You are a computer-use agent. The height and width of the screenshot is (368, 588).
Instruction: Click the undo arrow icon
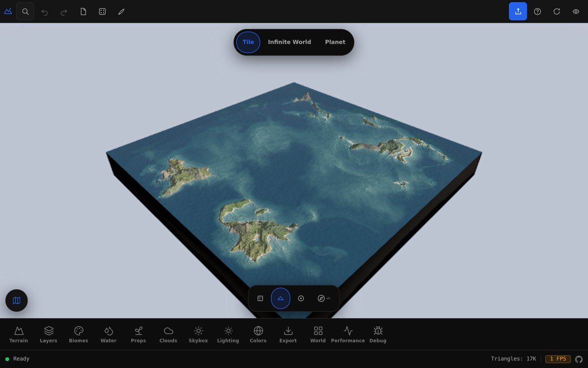[x=45, y=12]
